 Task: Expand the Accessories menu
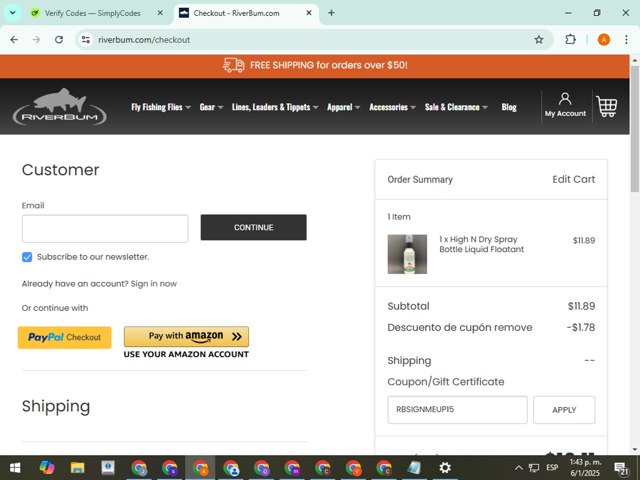coord(392,107)
